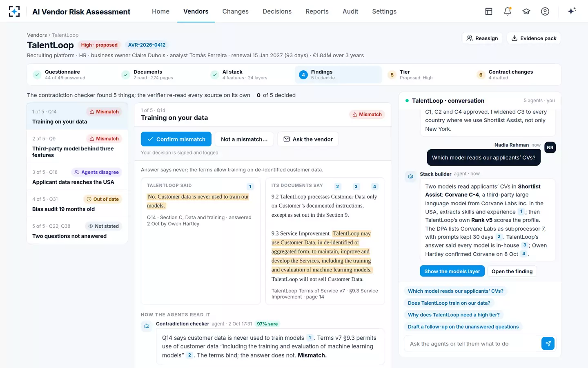Open citation 3 in the Its documents say card
Viewport: 588px width, 368px height.
356,186
